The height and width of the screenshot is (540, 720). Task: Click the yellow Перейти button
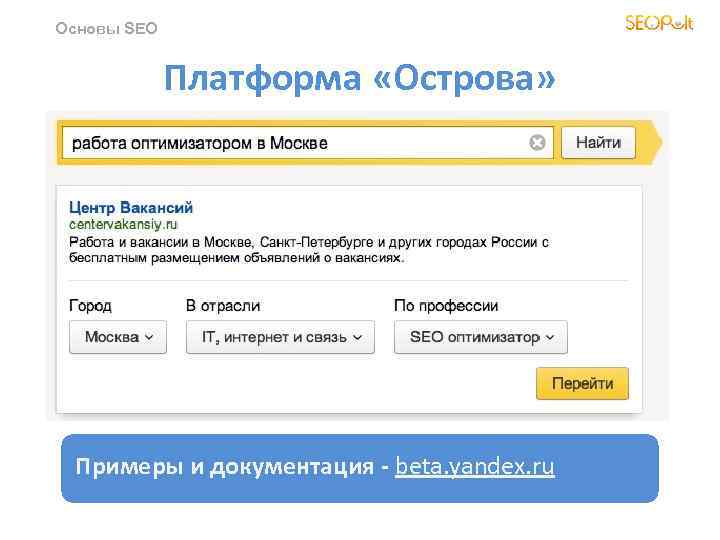click(x=582, y=383)
